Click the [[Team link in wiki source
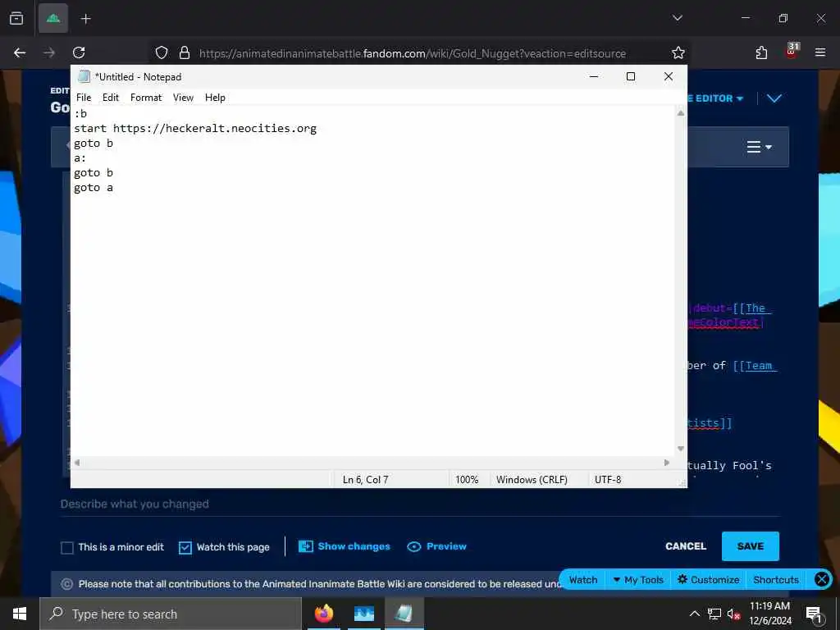 click(756, 366)
